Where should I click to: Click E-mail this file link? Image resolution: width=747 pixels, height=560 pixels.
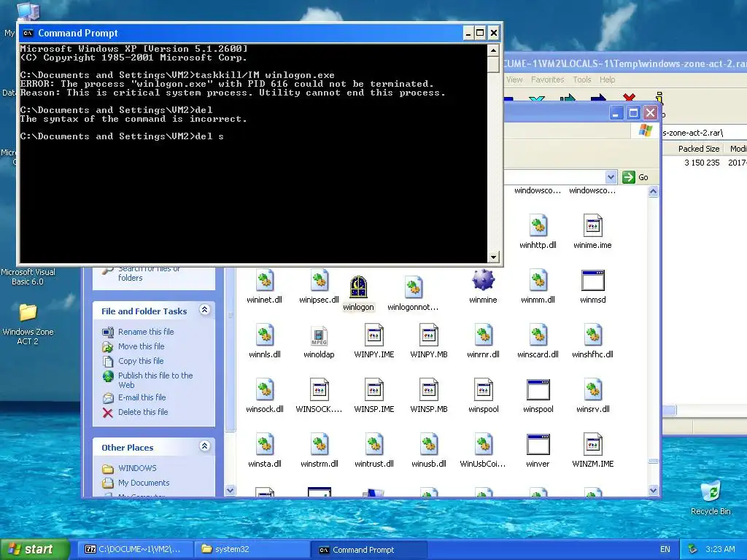142,397
